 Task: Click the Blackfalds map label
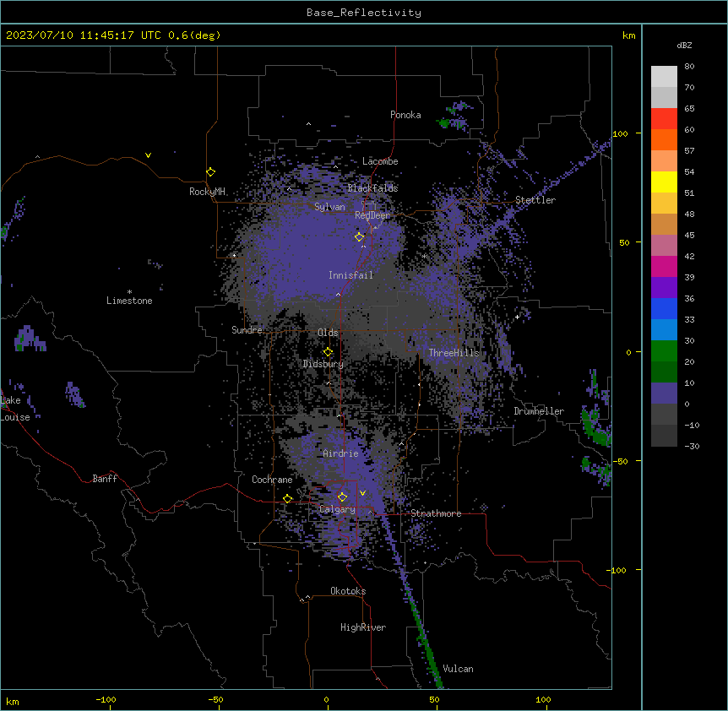372,188
